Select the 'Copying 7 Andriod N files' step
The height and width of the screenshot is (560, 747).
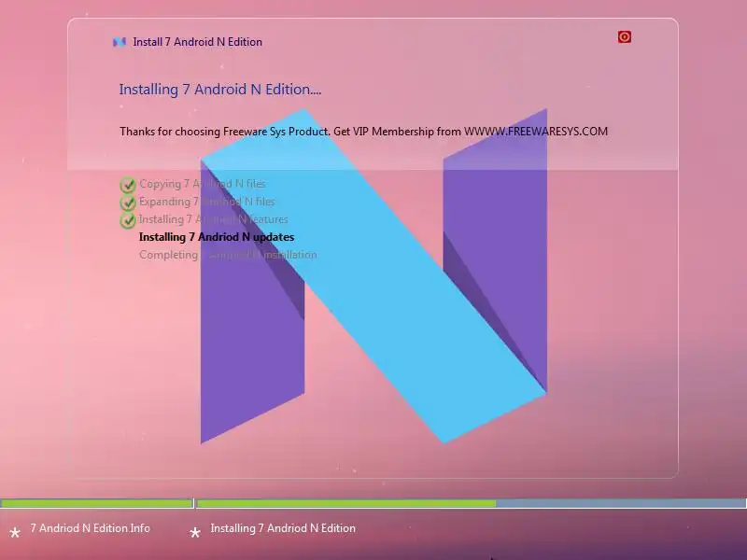202,184
